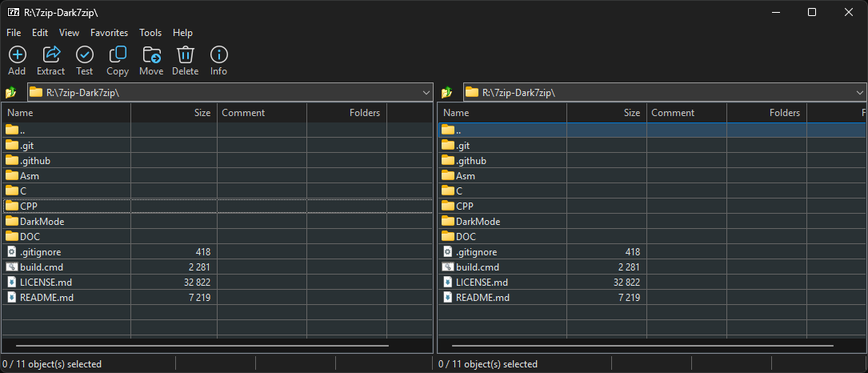This screenshot has width=868, height=373.
Task: Select build.cmd file icon in right panel
Action: [448, 267]
